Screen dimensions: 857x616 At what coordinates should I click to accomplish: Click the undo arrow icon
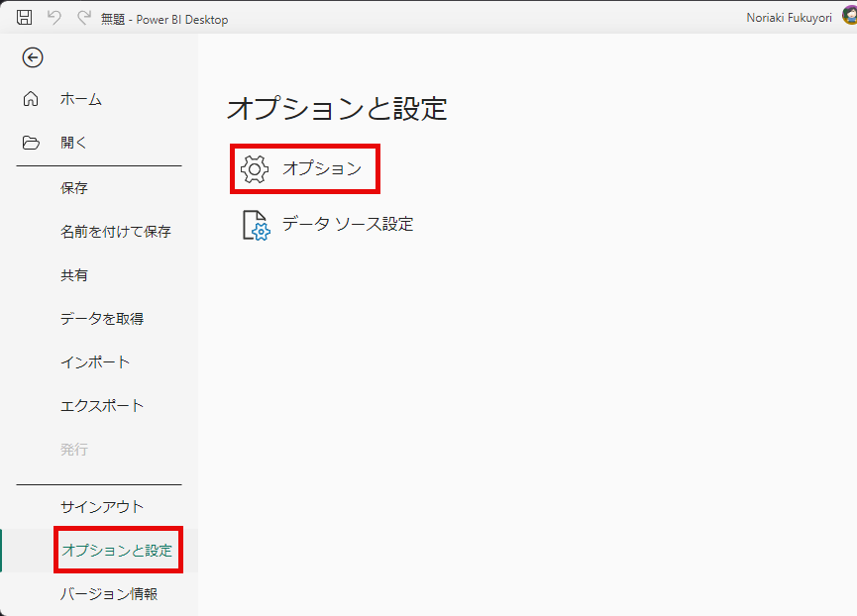[x=54, y=18]
